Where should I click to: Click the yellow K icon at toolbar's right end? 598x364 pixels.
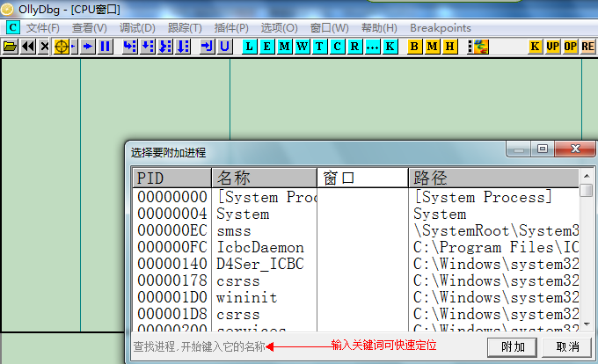[535, 47]
